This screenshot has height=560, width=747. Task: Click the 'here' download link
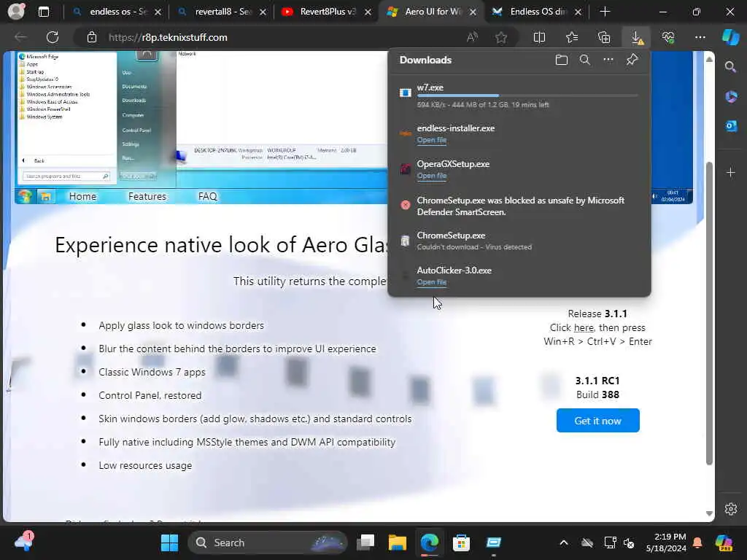point(584,327)
